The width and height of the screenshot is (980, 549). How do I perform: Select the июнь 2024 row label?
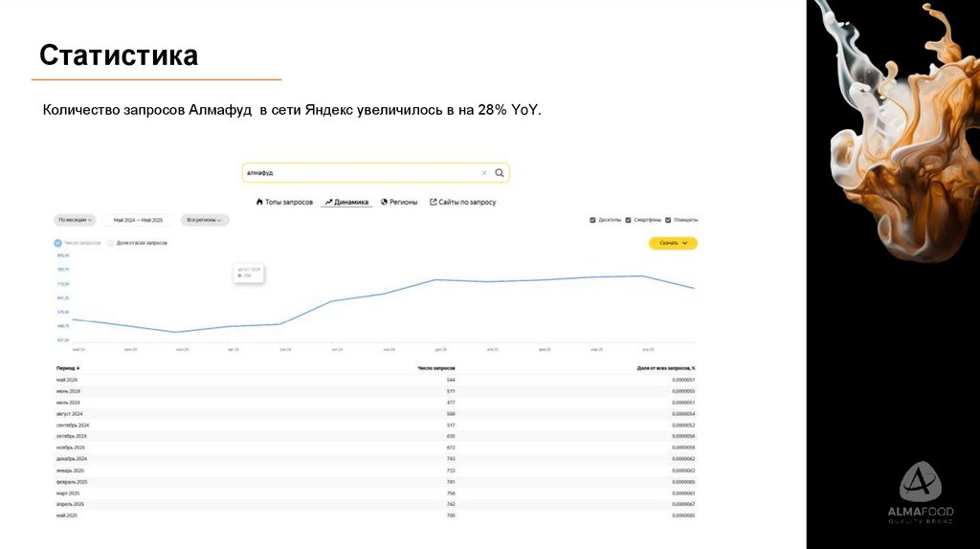[68, 391]
